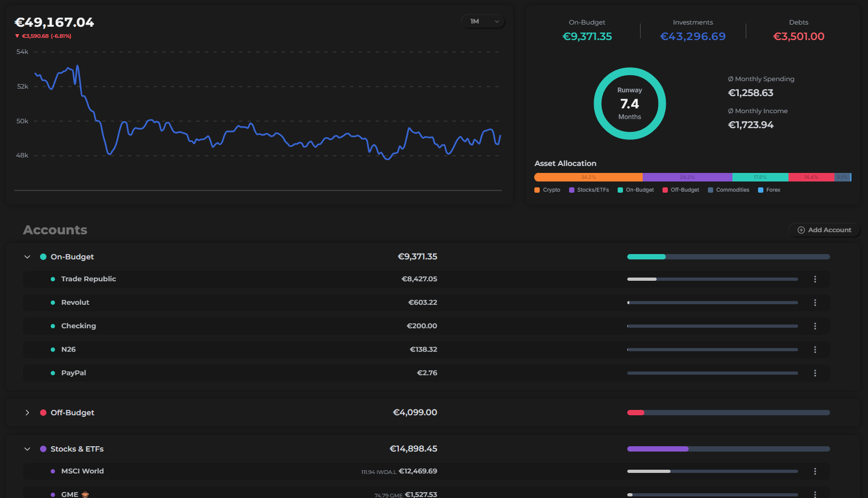Toggle the Commodities legend item
Viewport: 868px width, 498px height.
point(728,189)
